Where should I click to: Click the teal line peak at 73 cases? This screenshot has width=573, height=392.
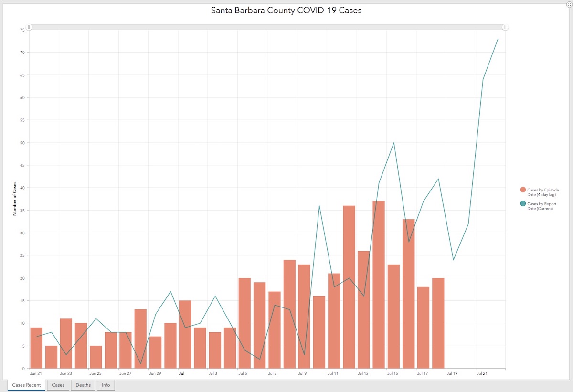coord(498,39)
